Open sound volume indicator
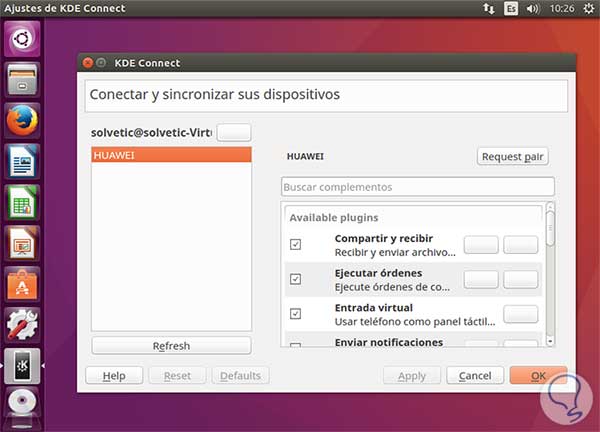The image size is (600, 432). 533,8
